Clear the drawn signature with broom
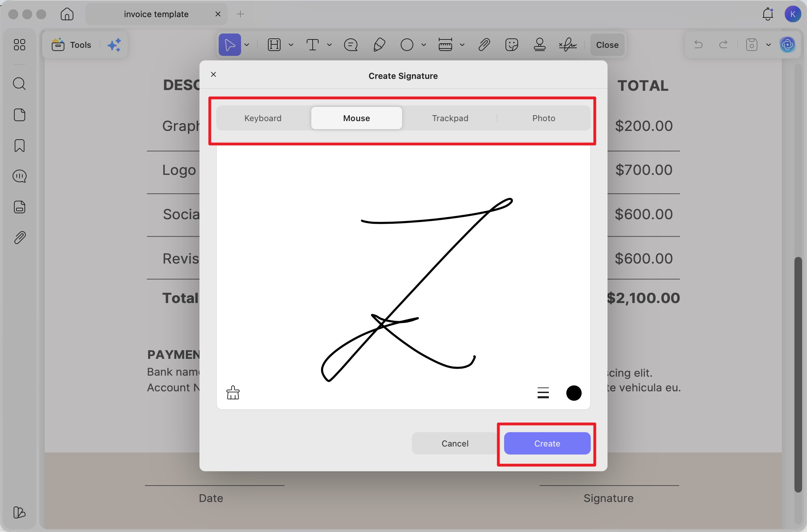Viewport: 807px width, 532px height. point(233,393)
